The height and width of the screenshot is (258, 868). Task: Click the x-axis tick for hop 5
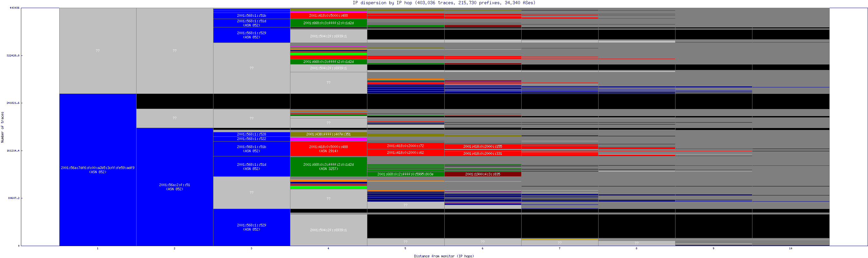pyautogui.click(x=405, y=248)
